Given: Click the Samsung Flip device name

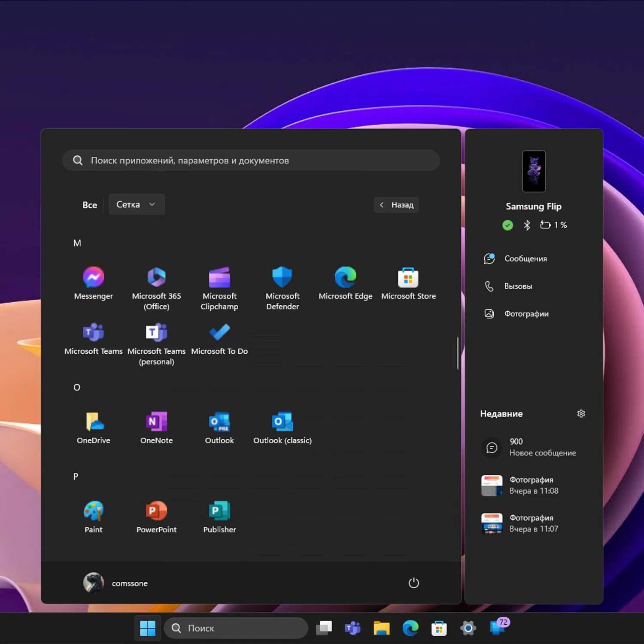Looking at the screenshot, I should tap(534, 207).
